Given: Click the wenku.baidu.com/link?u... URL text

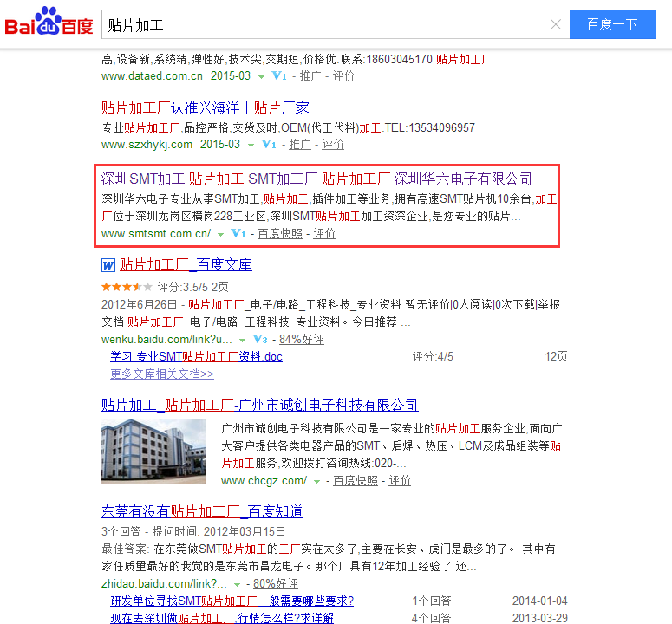Looking at the screenshot, I should [166, 340].
